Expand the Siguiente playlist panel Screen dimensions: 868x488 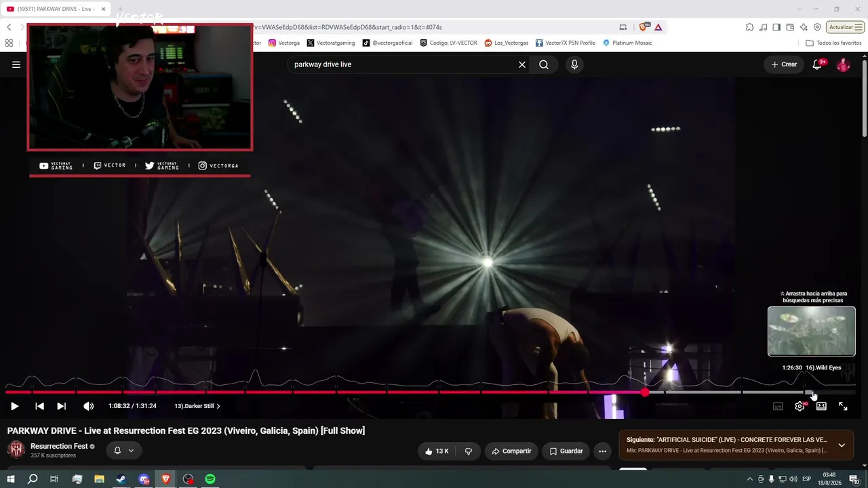coord(842,445)
